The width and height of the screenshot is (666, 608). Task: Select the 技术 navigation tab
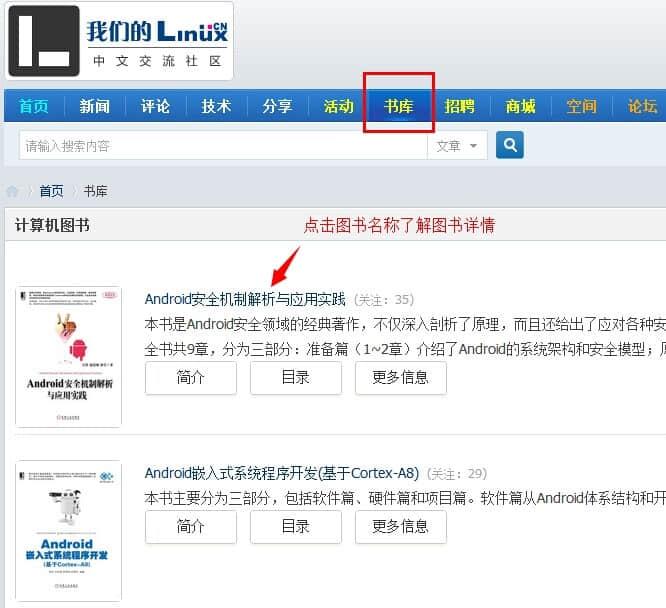pos(216,106)
